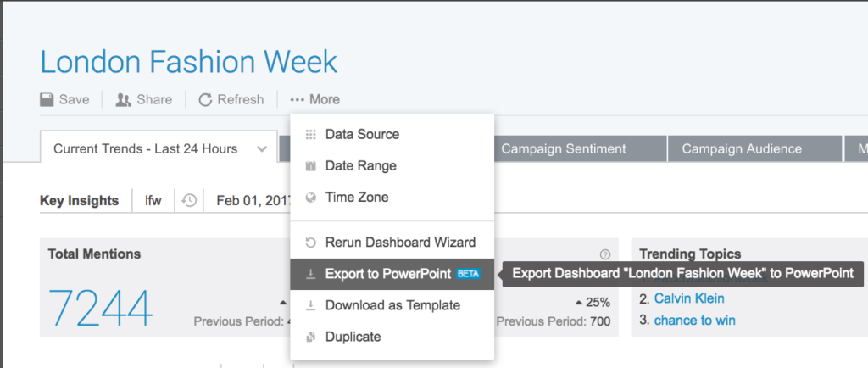Select Rerun Dashboard Wizard menu entry
The height and width of the screenshot is (368, 868).
click(x=400, y=243)
